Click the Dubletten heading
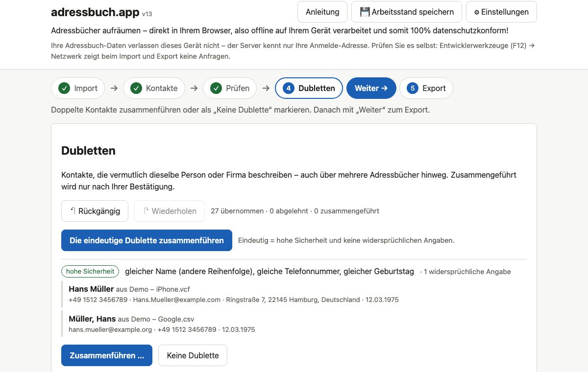The image size is (588, 372). click(88, 151)
